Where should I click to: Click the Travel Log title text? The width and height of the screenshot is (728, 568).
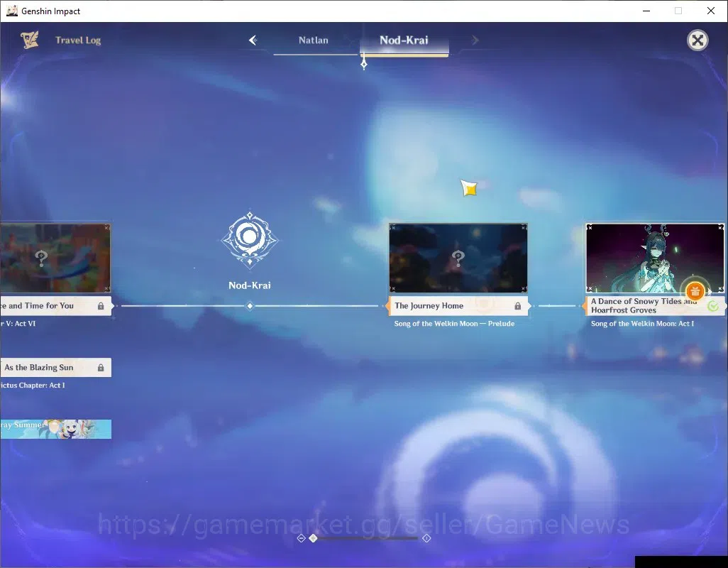click(x=78, y=40)
